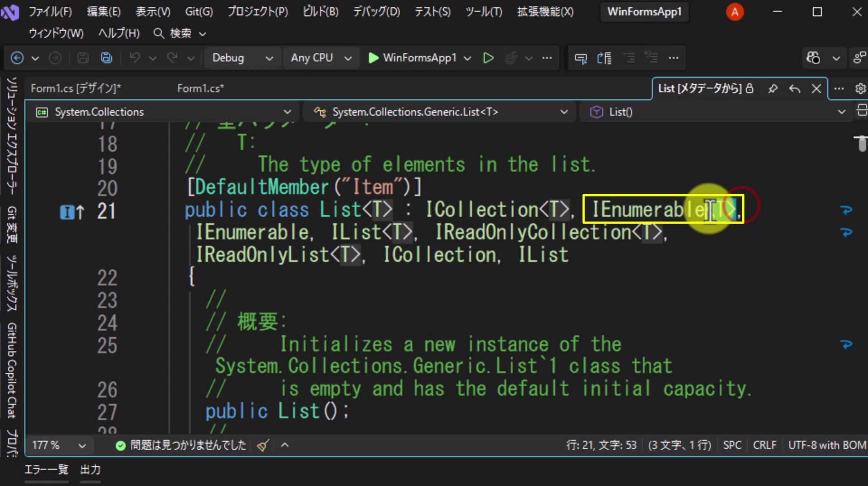Click the Redo arrow icon

tap(172, 58)
